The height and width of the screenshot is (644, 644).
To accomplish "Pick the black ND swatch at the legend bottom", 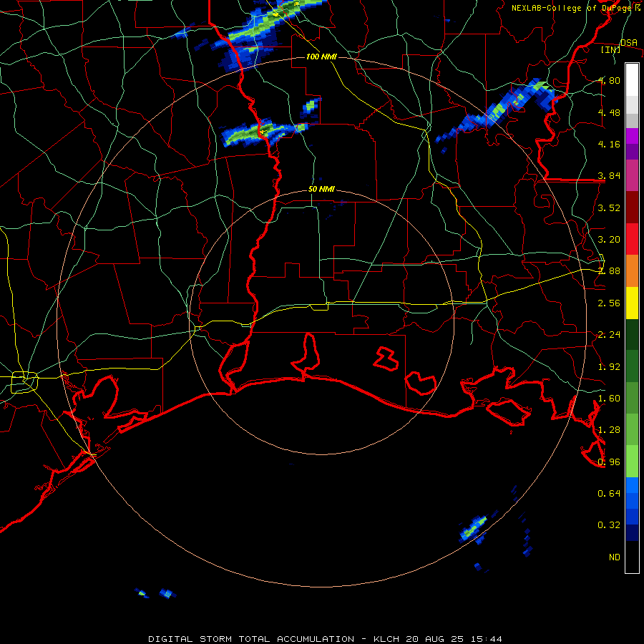I will point(632,557).
